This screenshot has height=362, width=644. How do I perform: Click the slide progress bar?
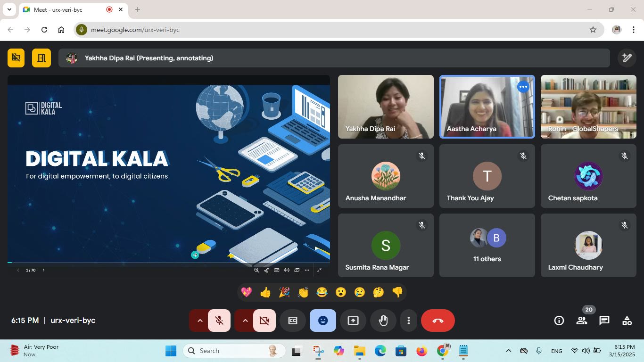tap(169, 263)
